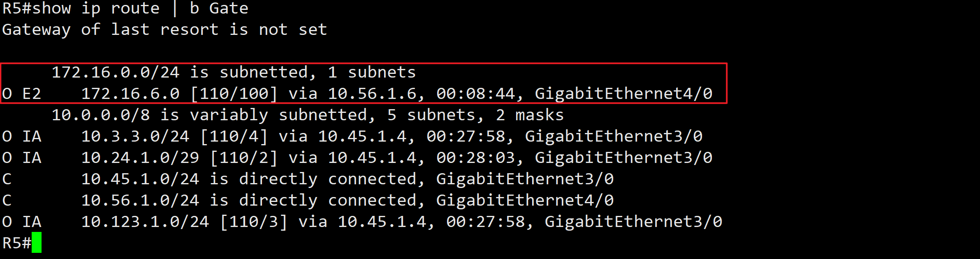Click the [110/4] metric value
The width and height of the screenshot is (980, 259).
234,137
